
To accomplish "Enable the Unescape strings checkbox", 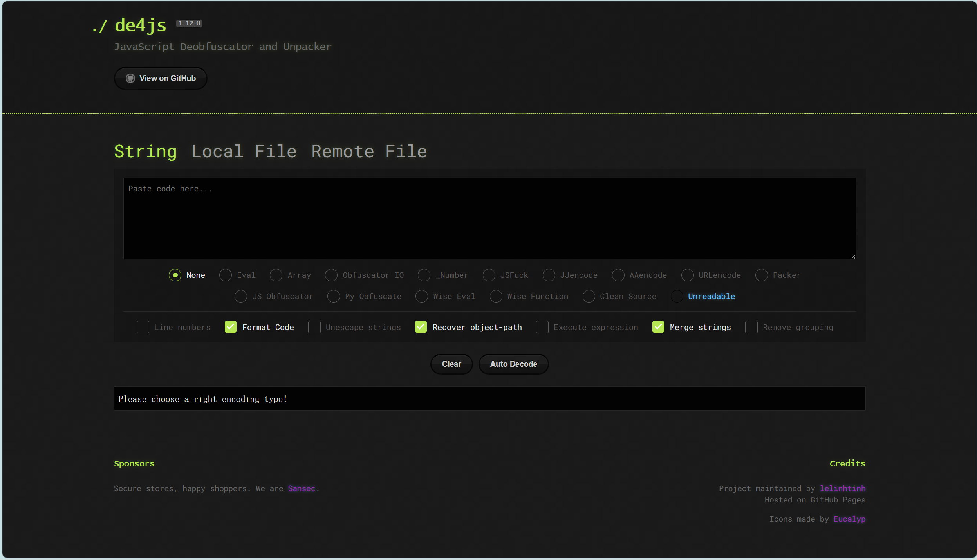I will pos(314,327).
